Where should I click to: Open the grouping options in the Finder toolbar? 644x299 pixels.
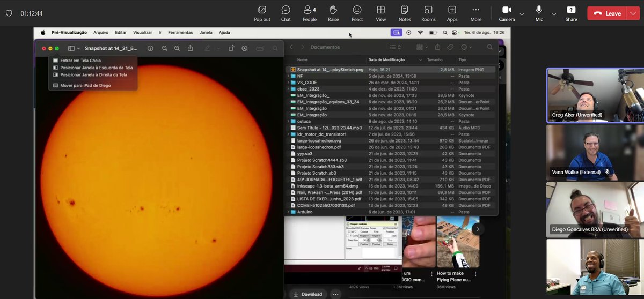coord(423,47)
